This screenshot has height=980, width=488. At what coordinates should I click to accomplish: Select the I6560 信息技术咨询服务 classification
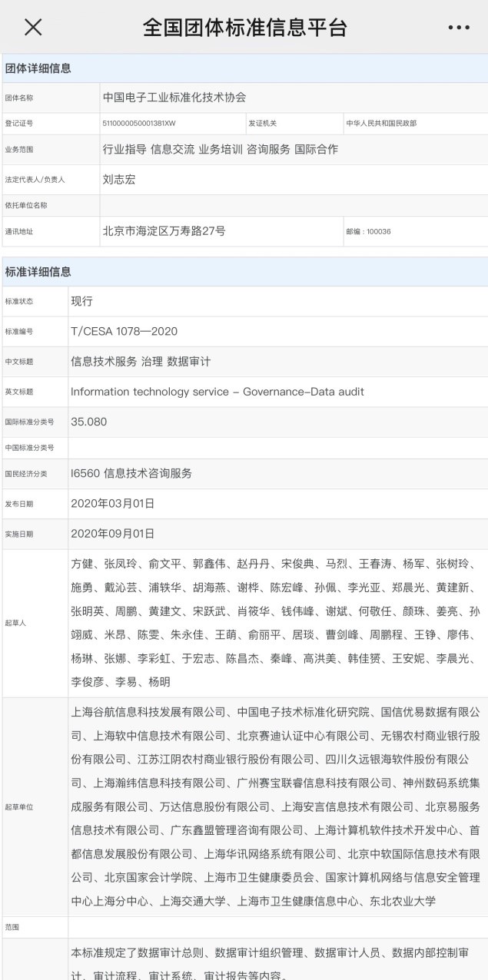click(x=131, y=473)
